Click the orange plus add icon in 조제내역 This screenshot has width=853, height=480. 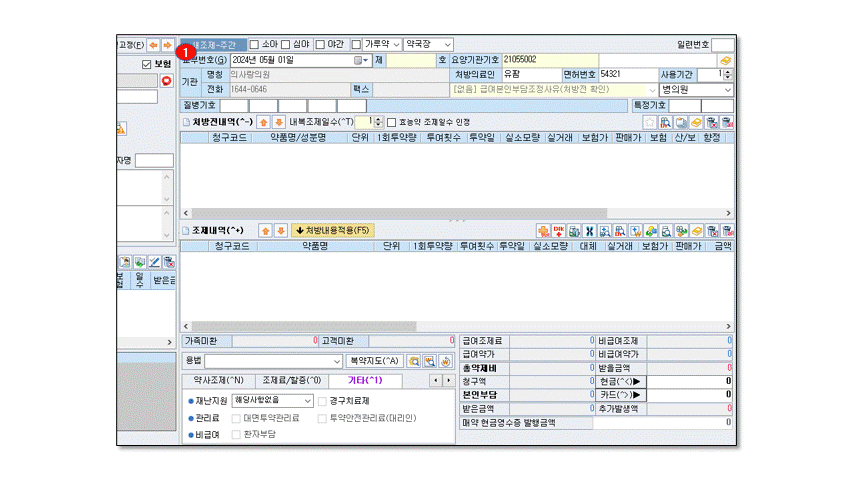544,230
